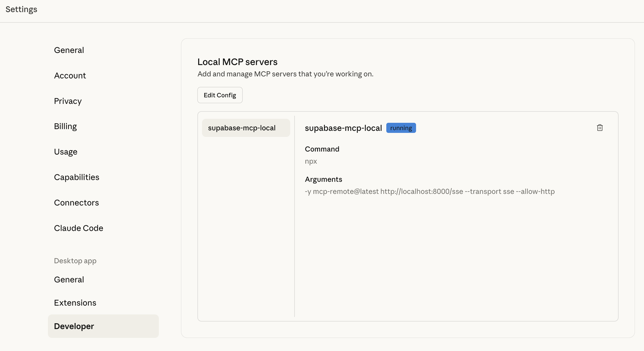Open General under Desktop app

click(69, 279)
